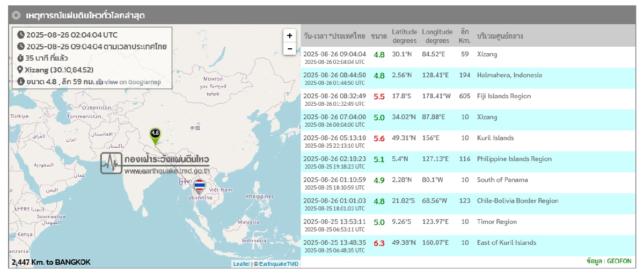644x276 pixels.
Task: Click the วัน-เวลา column header
Action: (x=334, y=36)
